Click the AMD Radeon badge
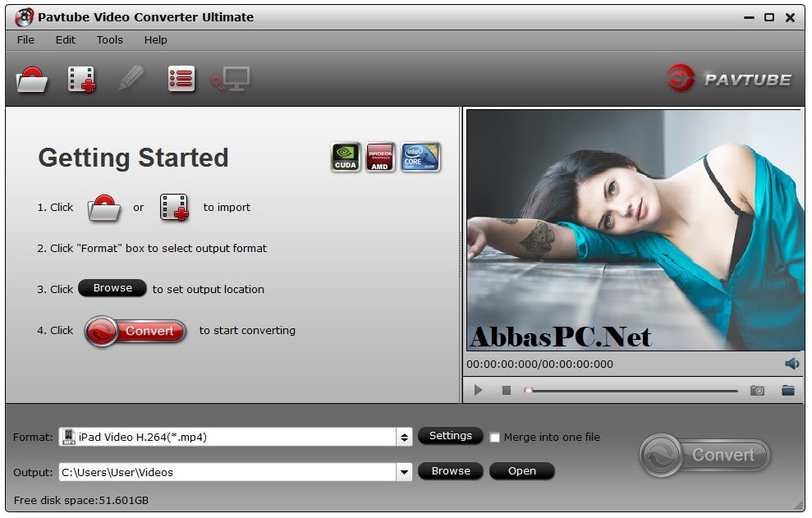 tap(380, 157)
